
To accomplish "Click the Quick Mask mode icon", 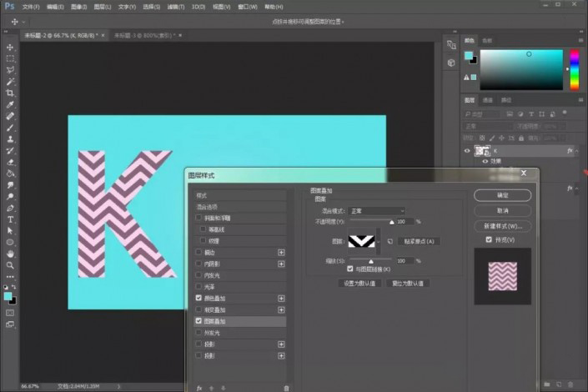I will [10, 313].
